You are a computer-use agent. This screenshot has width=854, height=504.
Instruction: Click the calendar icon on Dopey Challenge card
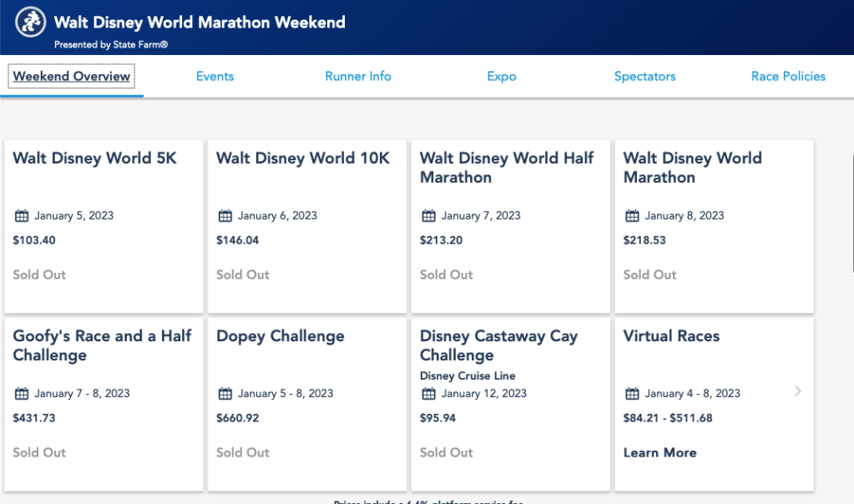coord(225,393)
